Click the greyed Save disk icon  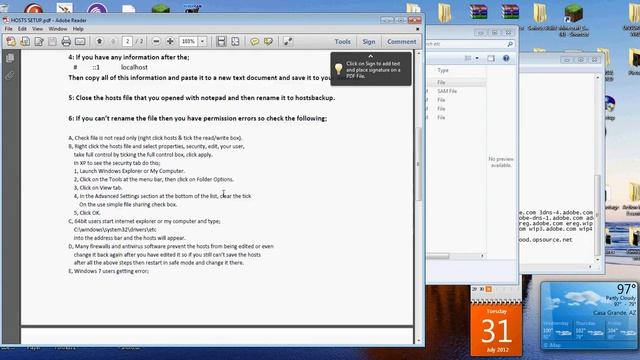coord(52,42)
